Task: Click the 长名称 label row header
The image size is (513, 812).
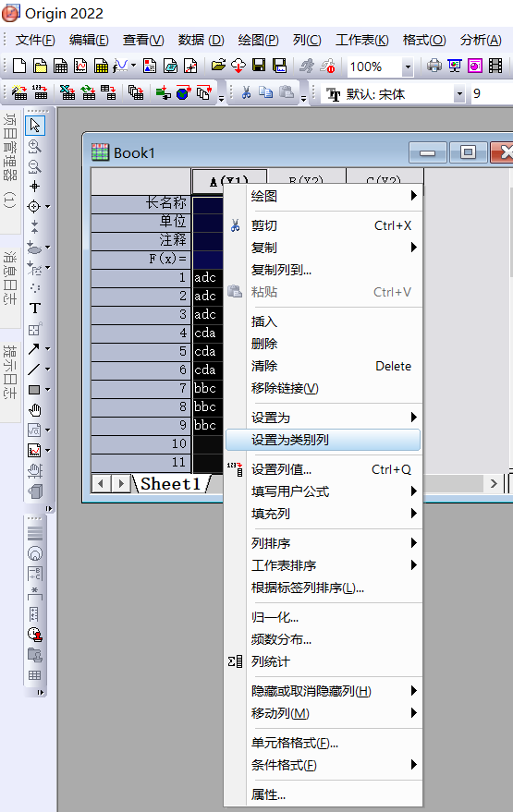Action: pyautogui.click(x=140, y=203)
